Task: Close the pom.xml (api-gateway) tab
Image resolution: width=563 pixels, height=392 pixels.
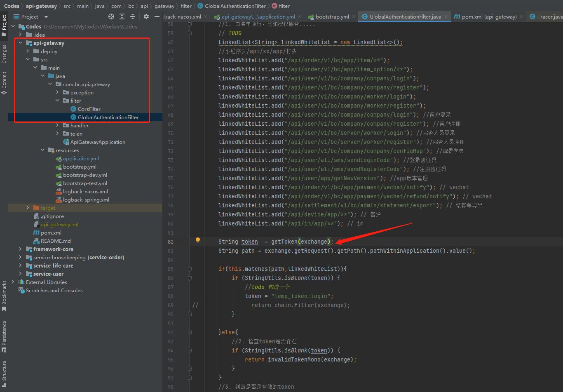Action: [522, 17]
